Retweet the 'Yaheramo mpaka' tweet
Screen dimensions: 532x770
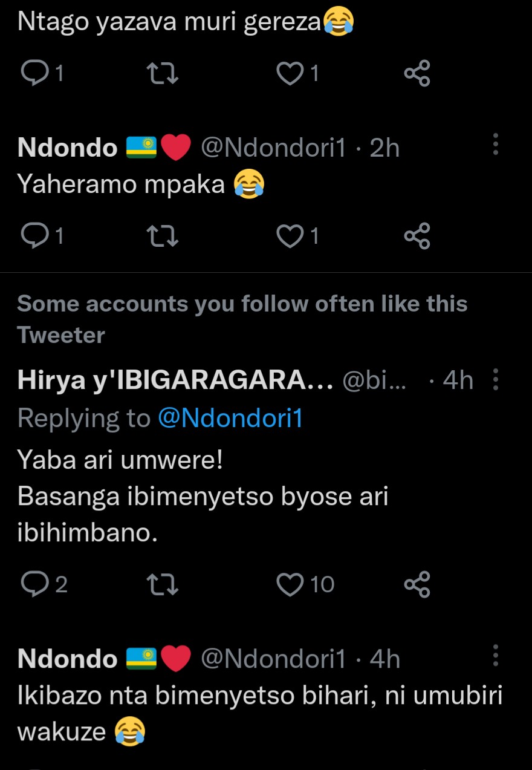(163, 236)
